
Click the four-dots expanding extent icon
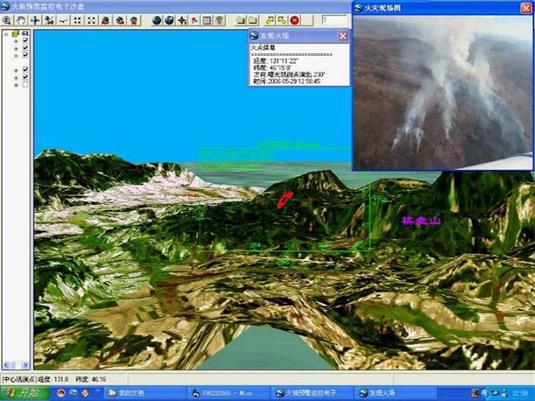(x=91, y=20)
